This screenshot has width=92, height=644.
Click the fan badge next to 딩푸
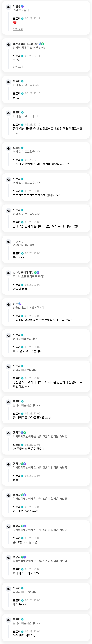click(20, 304)
